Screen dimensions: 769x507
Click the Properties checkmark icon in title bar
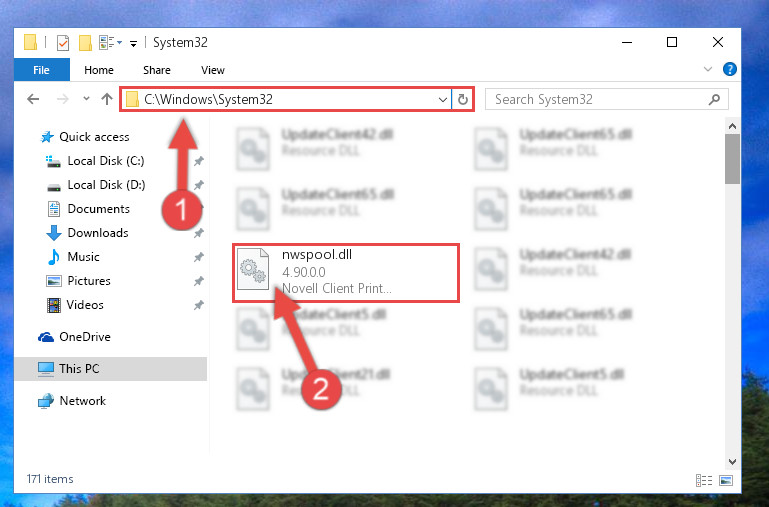pyautogui.click(x=63, y=43)
